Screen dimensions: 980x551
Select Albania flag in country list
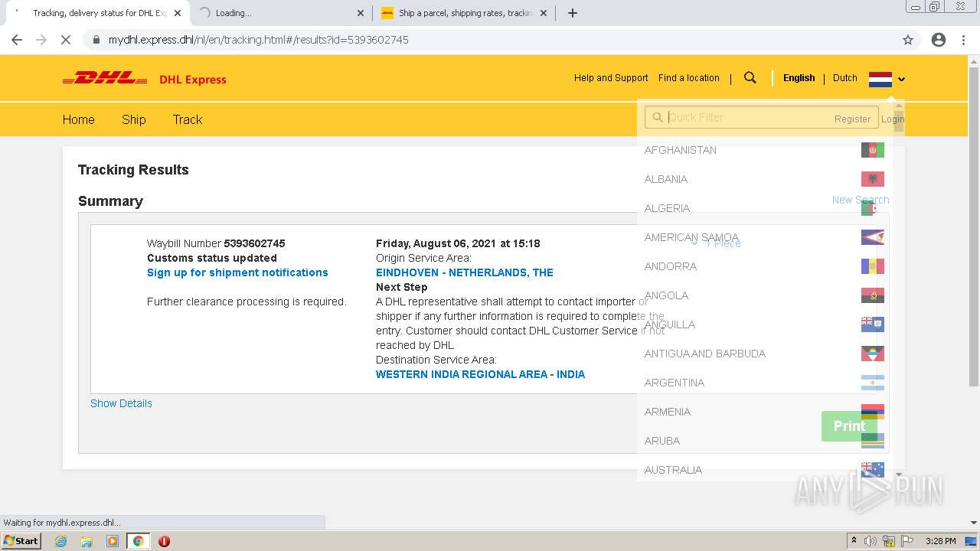click(x=873, y=179)
